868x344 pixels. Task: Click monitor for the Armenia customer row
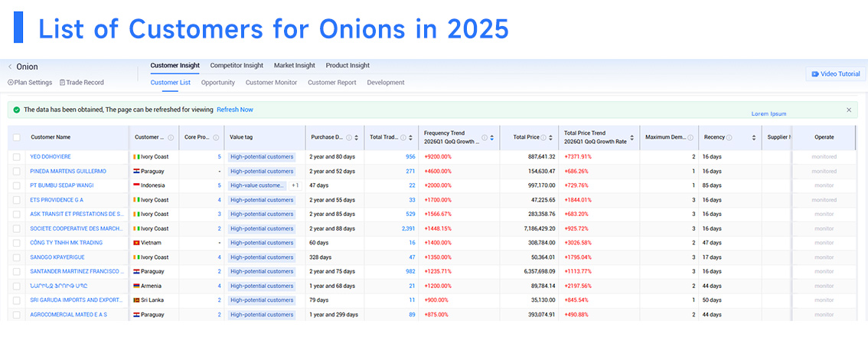pos(824,286)
